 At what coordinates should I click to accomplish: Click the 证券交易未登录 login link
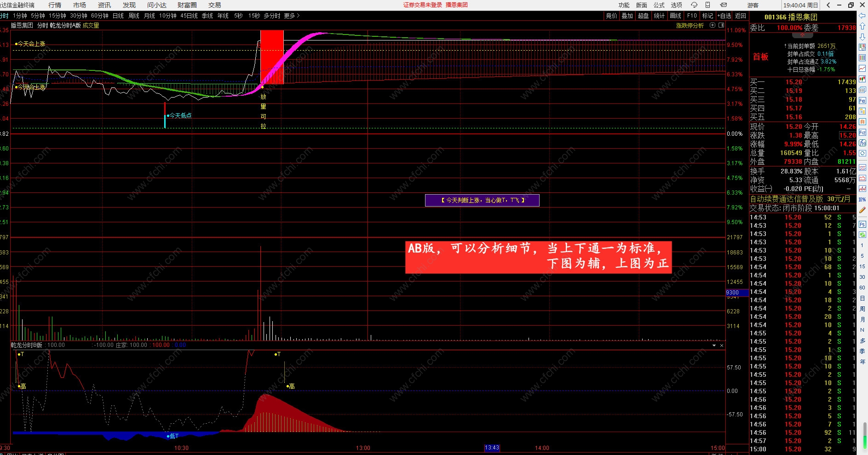423,5
